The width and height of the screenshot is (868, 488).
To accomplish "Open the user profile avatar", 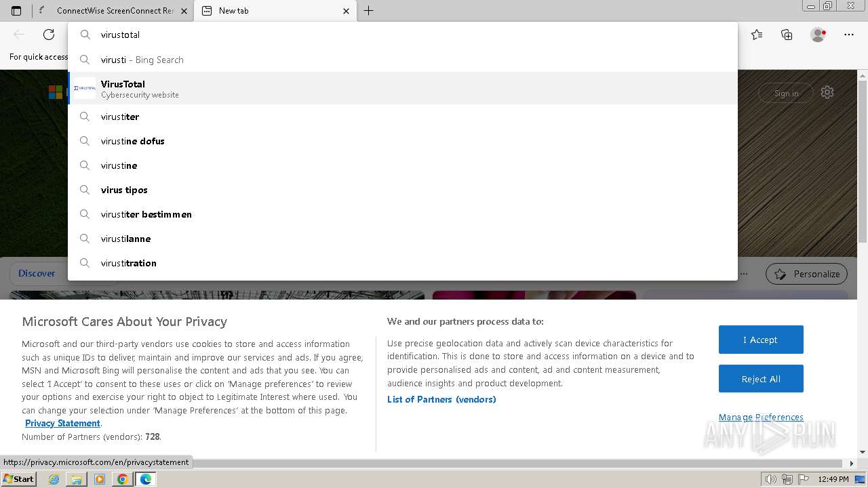I will click(x=818, y=35).
